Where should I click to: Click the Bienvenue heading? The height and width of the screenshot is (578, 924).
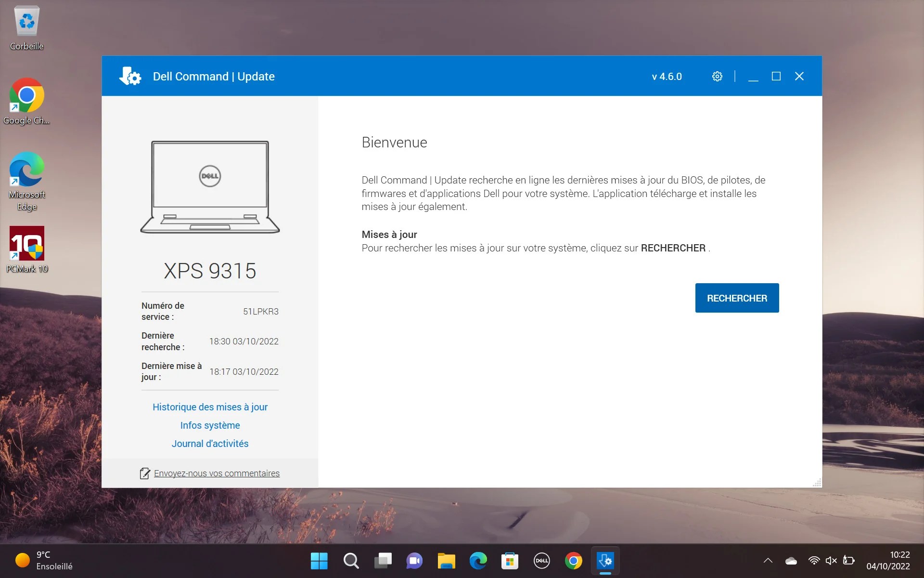point(394,143)
